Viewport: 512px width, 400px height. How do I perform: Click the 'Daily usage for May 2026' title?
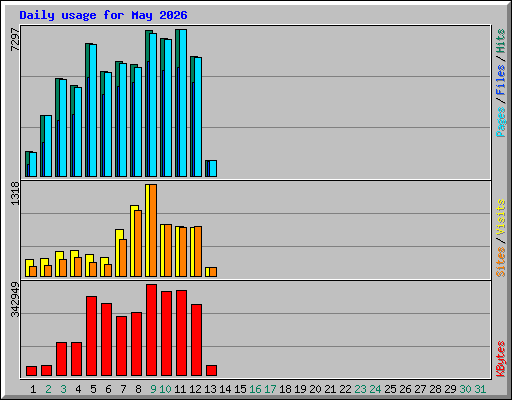(x=103, y=15)
